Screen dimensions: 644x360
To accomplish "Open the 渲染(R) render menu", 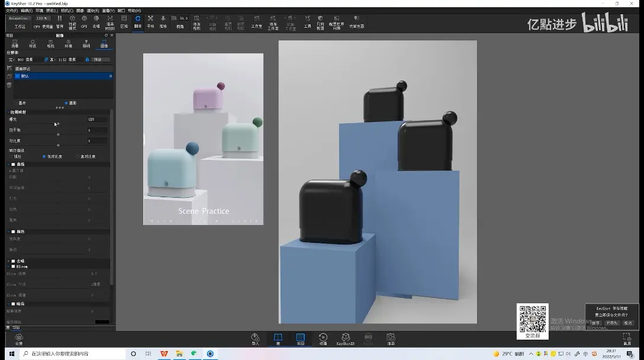I will pyautogui.click(x=93, y=11).
